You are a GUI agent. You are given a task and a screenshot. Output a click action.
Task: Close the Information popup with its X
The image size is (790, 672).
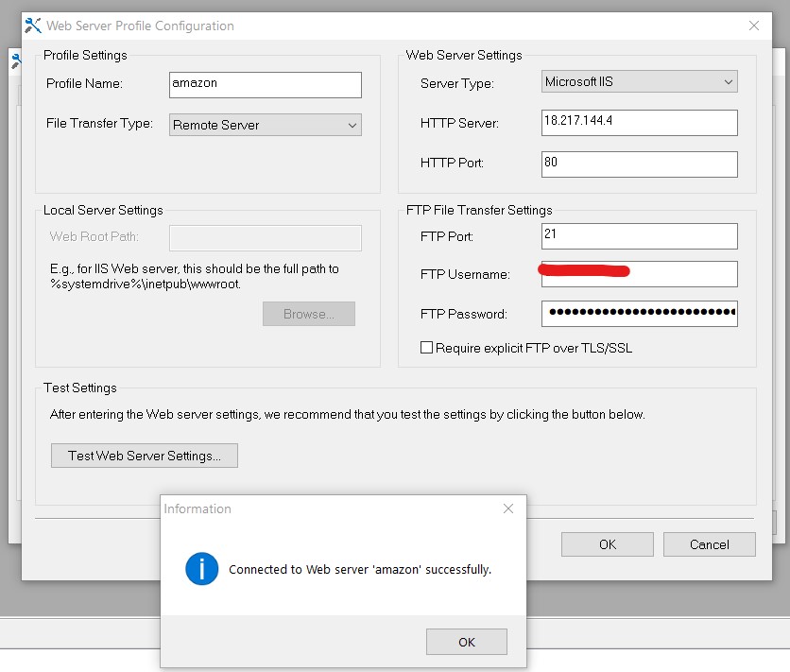[x=508, y=508]
